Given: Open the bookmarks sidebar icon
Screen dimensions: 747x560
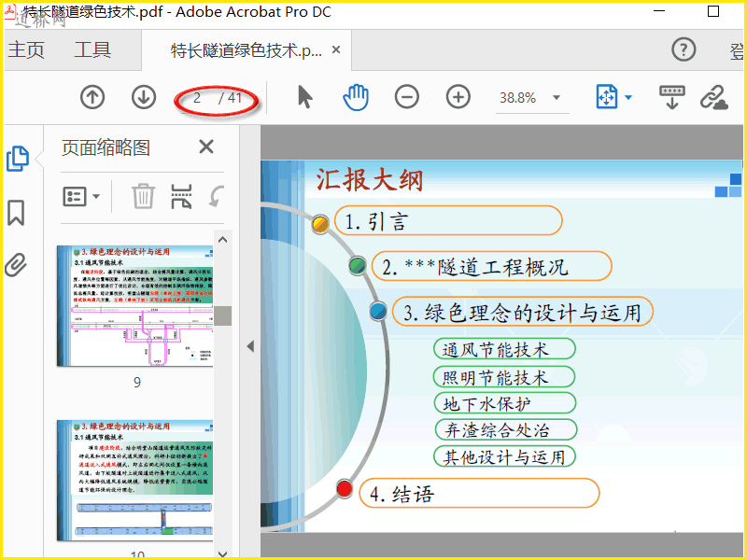Looking at the screenshot, I should [16, 213].
